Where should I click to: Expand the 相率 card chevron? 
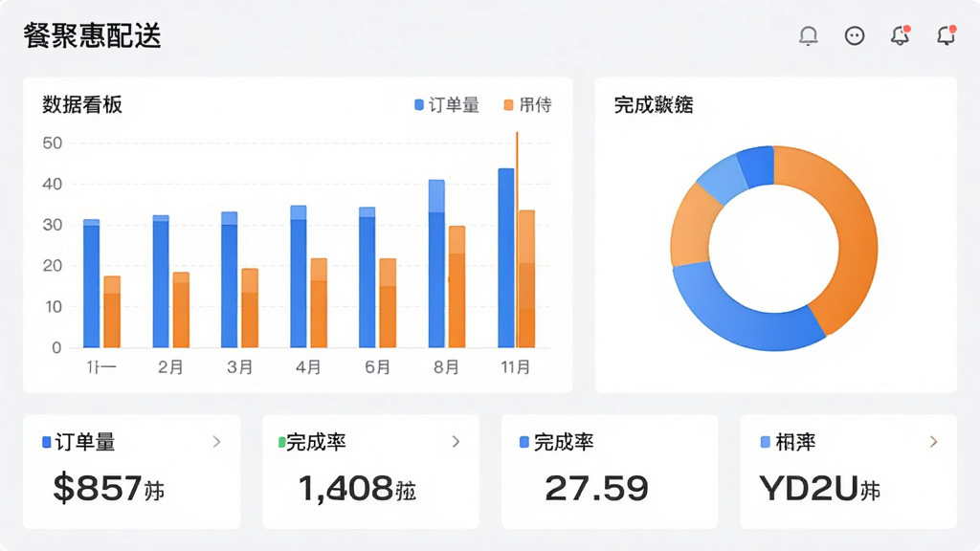click(933, 442)
